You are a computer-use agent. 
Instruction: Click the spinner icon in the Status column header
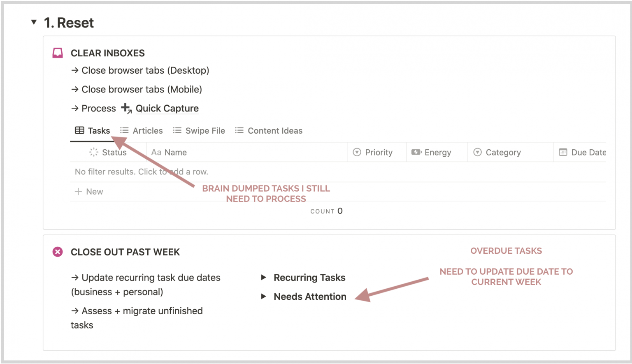tap(93, 152)
